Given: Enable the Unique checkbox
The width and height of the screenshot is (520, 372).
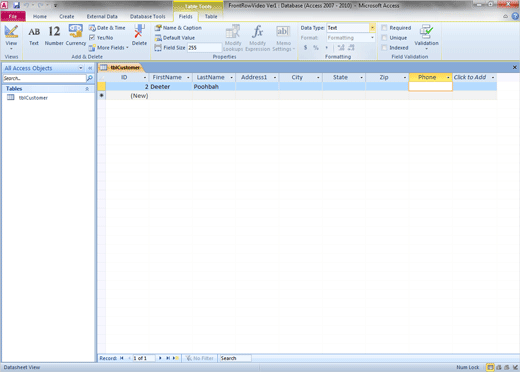Looking at the screenshot, I should pyautogui.click(x=384, y=38).
